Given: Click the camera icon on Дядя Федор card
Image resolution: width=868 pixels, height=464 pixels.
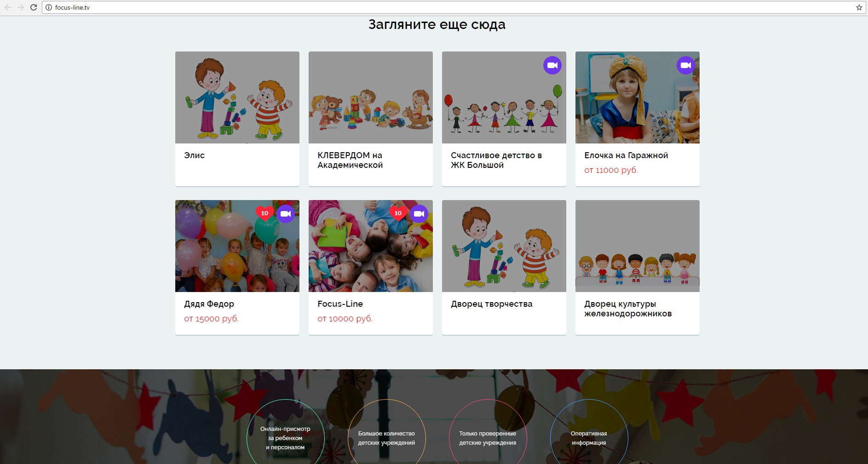Looking at the screenshot, I should click(x=285, y=214).
